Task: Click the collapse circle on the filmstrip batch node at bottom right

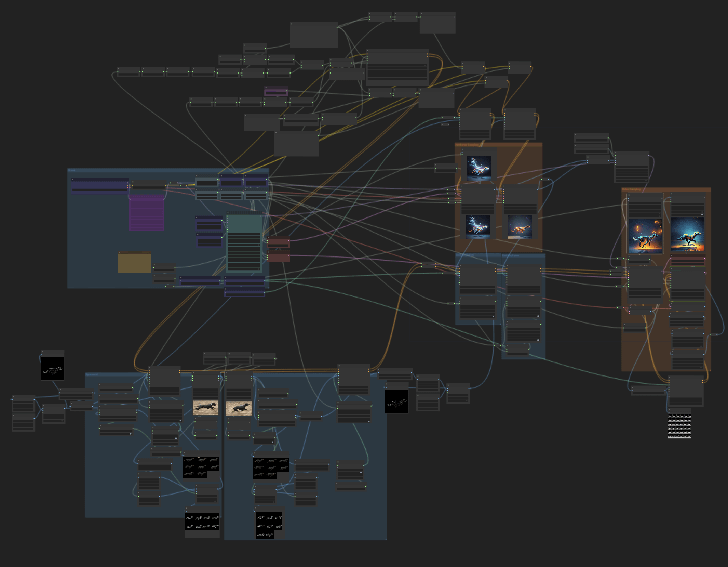Action: [x=670, y=410]
